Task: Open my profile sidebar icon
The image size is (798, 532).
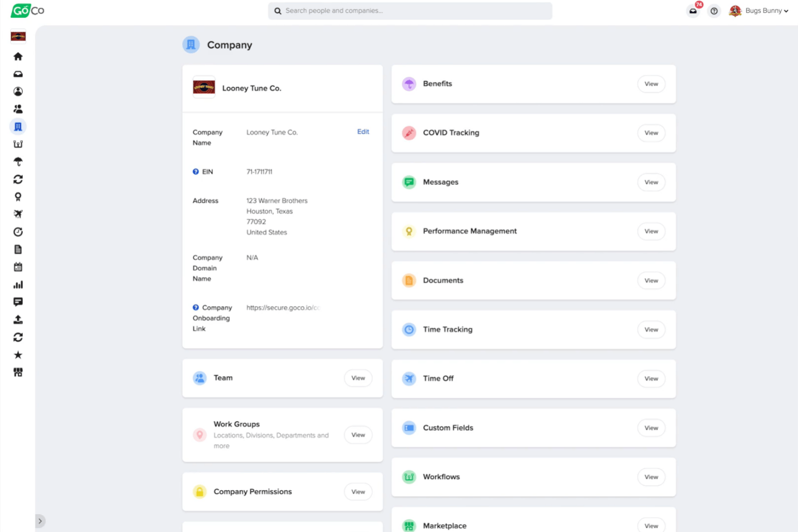Action: [18, 92]
